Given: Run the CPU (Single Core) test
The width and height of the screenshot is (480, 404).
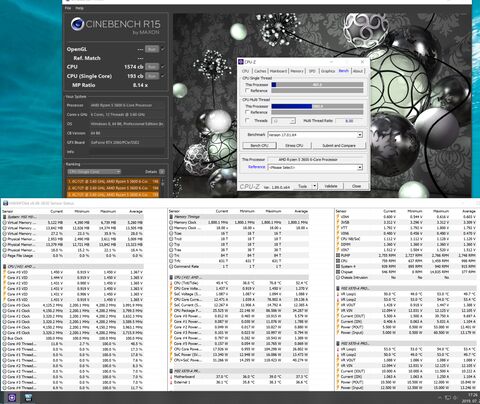Looking at the screenshot, I should coord(152,76).
